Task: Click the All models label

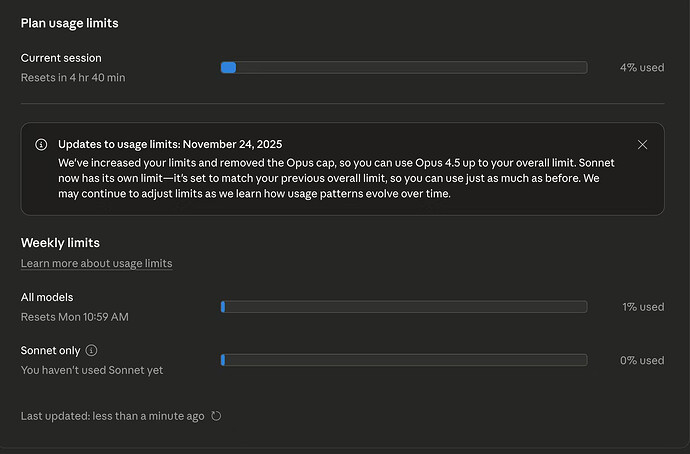Action: (x=47, y=297)
